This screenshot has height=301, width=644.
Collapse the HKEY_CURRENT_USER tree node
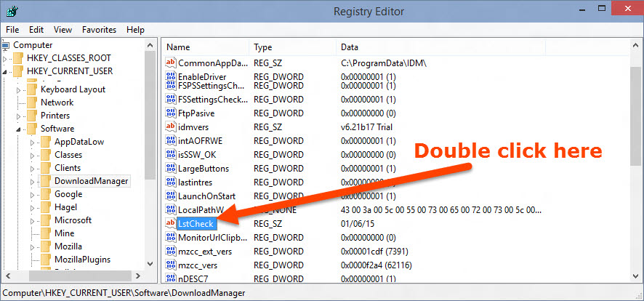pos(7,71)
